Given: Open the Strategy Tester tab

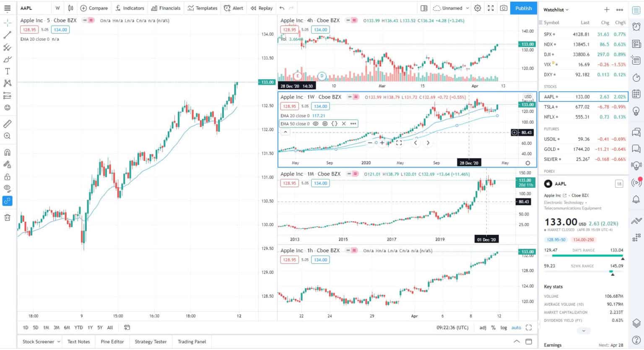Looking at the screenshot, I should [151, 342].
